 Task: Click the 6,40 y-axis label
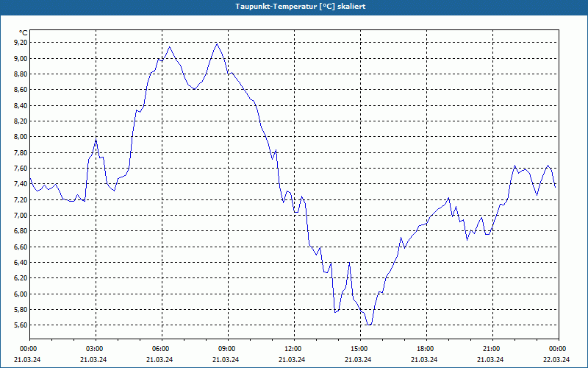tap(21, 263)
